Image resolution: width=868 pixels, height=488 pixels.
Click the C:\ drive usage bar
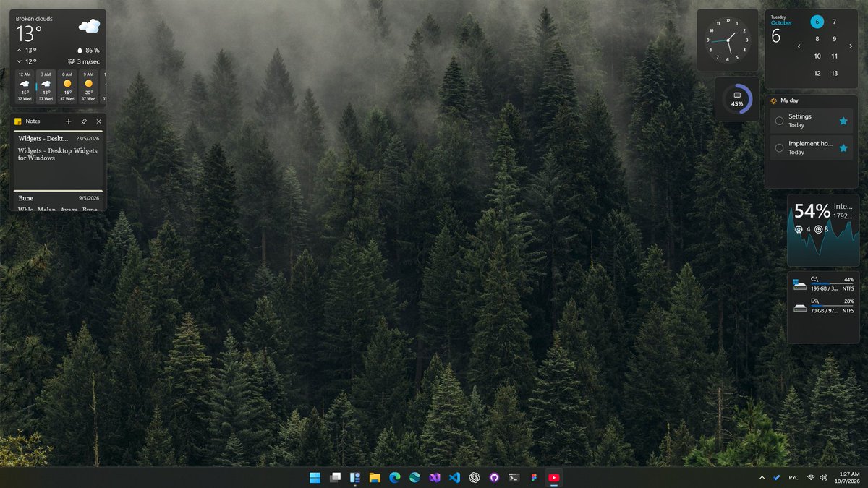(833, 283)
